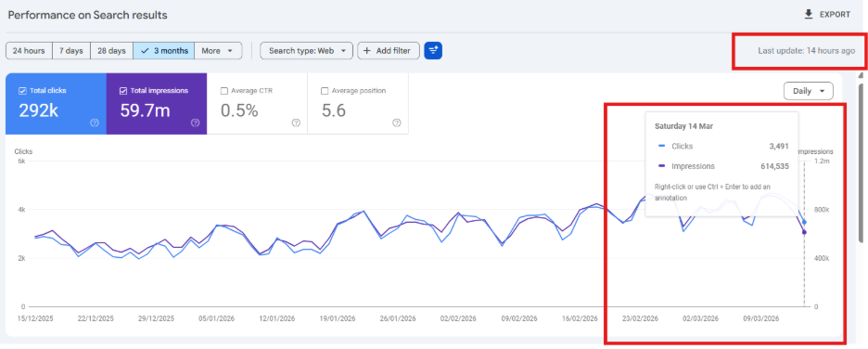Click the purple impressions data point on the chart
The height and width of the screenshot is (349, 868).
tap(804, 232)
